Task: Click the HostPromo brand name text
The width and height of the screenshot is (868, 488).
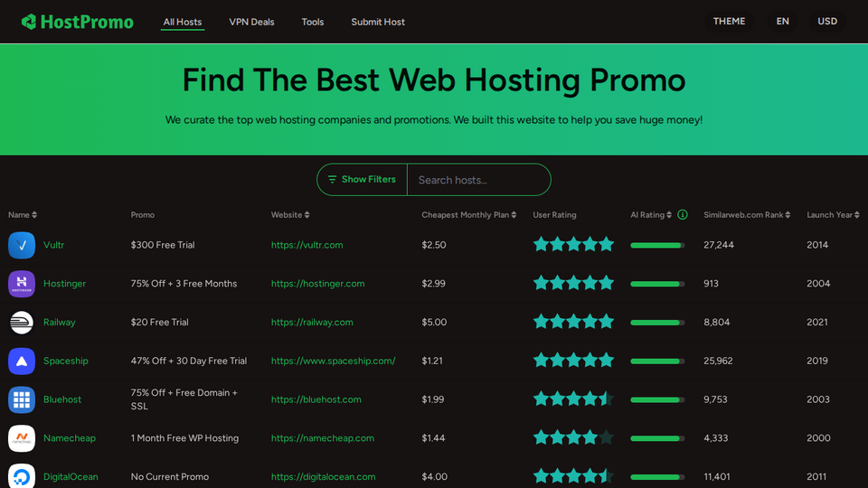Action: [x=87, y=22]
